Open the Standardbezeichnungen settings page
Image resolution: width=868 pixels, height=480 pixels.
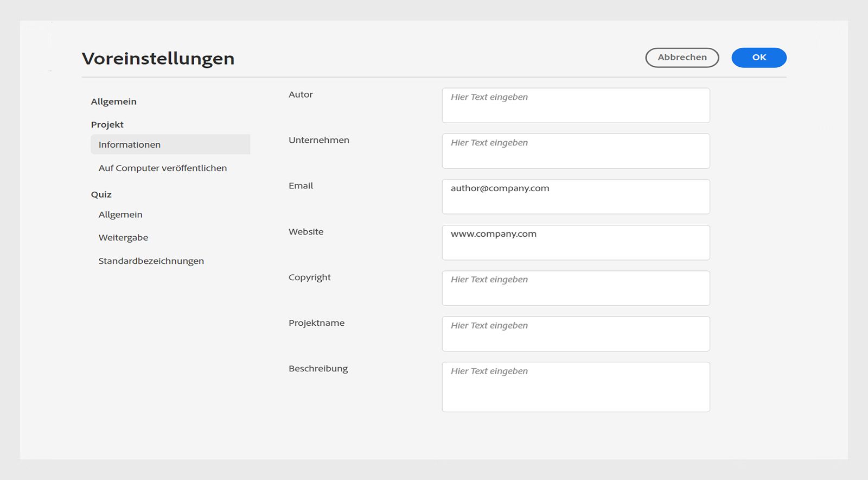point(151,261)
